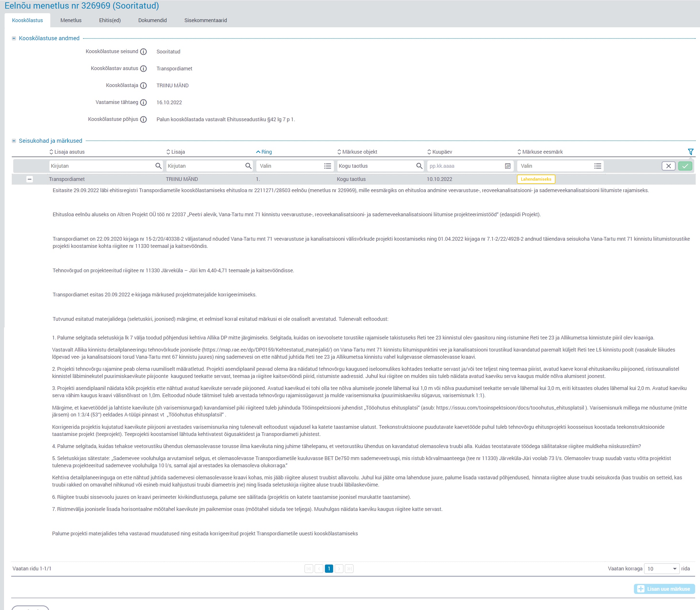The image size is (700, 610).
Task: Click Transpordiamet value in Kooskõlastav asutus
Action: pyautogui.click(x=174, y=69)
